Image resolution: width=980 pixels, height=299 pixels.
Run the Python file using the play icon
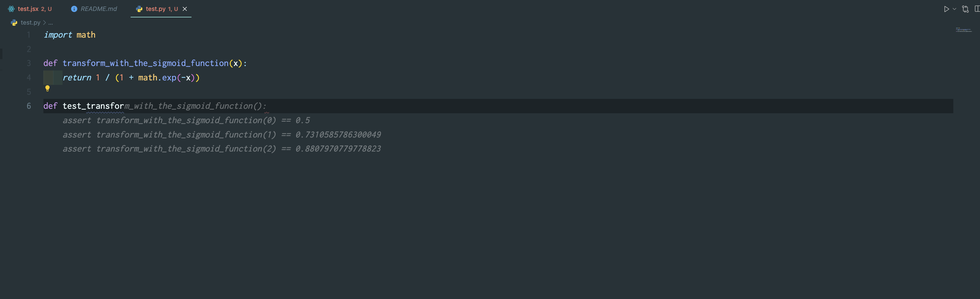(946, 9)
